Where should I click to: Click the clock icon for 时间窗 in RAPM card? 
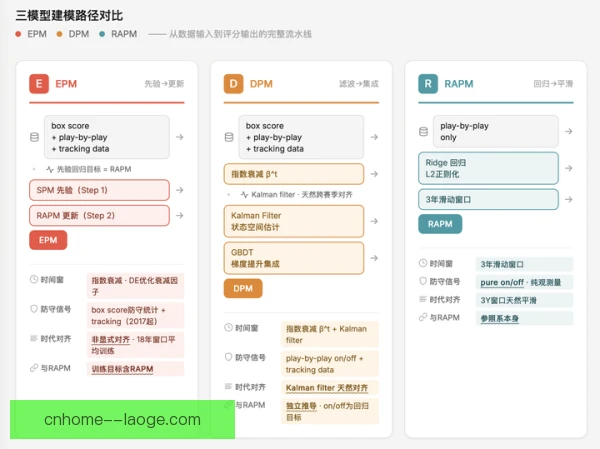point(423,263)
